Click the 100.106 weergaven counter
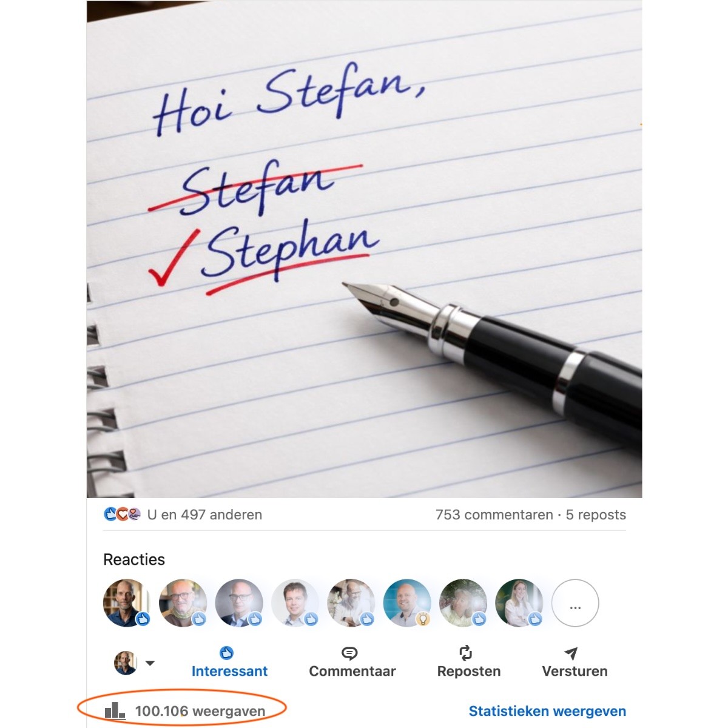 (200, 711)
